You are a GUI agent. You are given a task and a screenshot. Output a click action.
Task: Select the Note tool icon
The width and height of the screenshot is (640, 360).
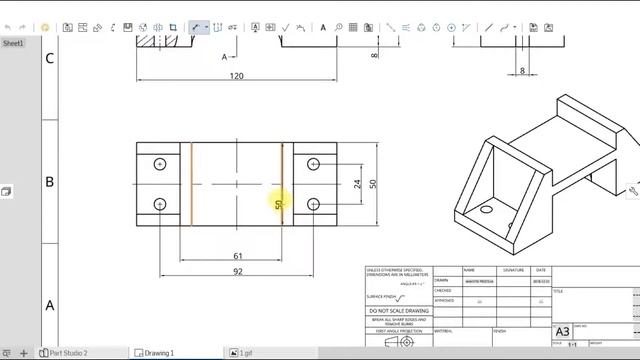click(255, 27)
